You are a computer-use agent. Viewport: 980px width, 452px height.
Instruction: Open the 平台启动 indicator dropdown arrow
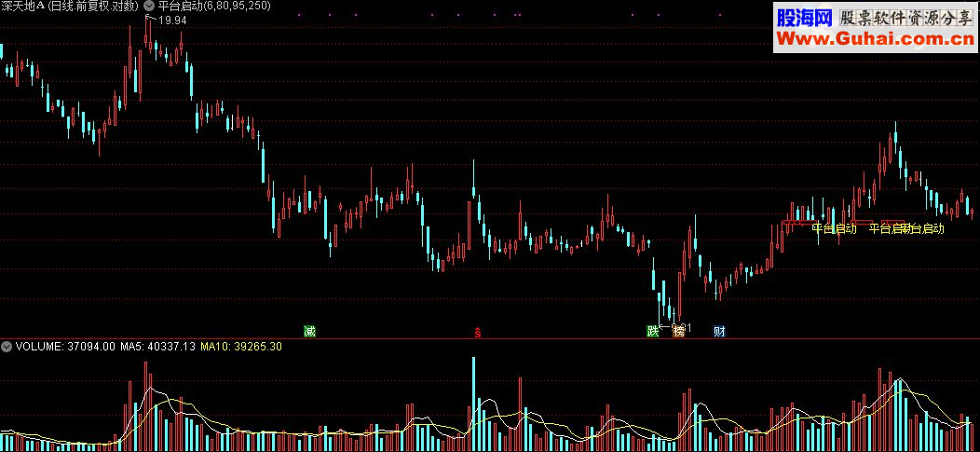[x=149, y=6]
